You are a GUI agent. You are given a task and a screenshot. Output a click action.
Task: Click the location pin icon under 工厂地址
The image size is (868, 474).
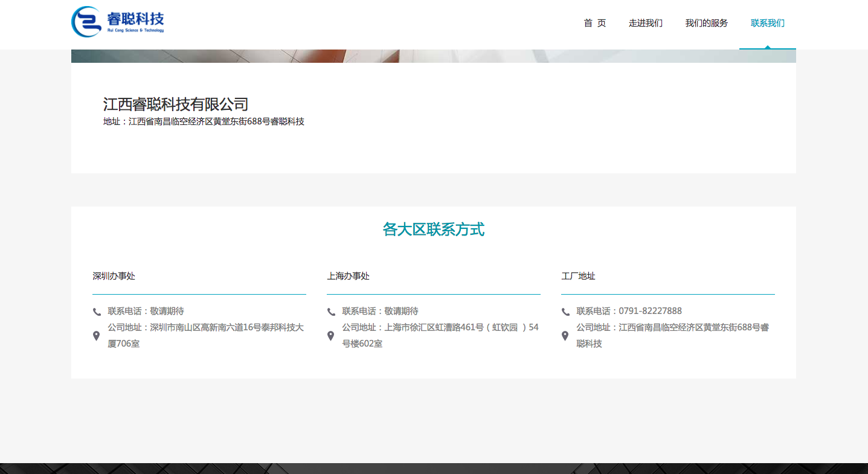(x=565, y=336)
